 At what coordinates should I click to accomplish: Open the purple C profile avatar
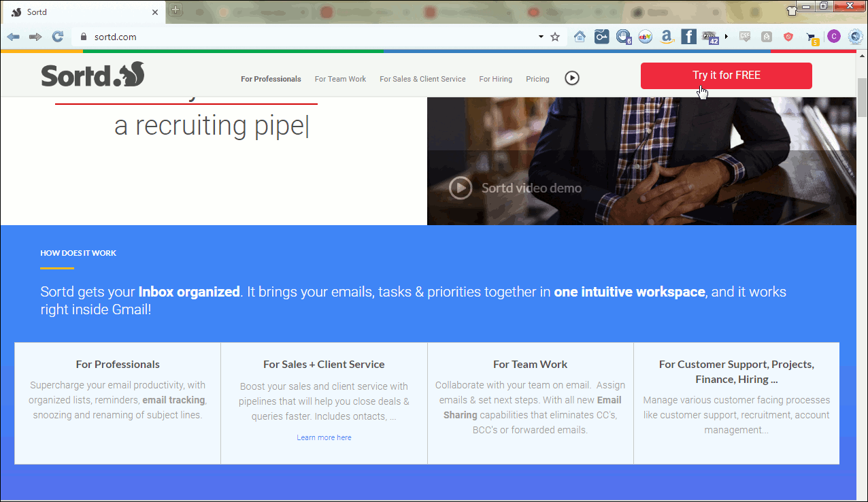(x=834, y=37)
